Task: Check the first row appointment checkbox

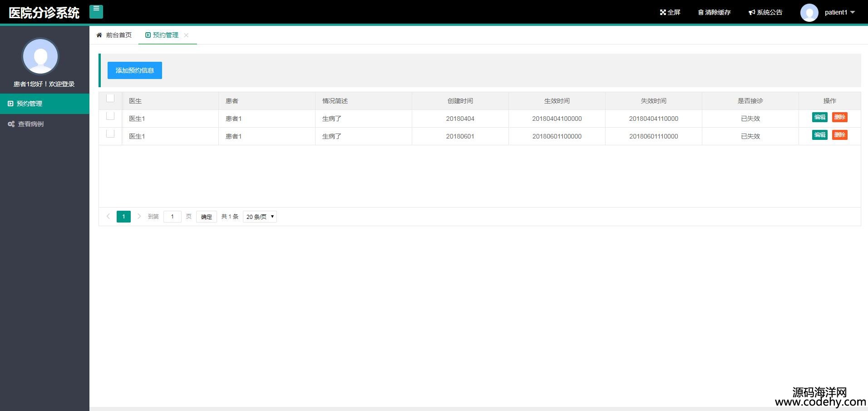Action: click(x=110, y=116)
